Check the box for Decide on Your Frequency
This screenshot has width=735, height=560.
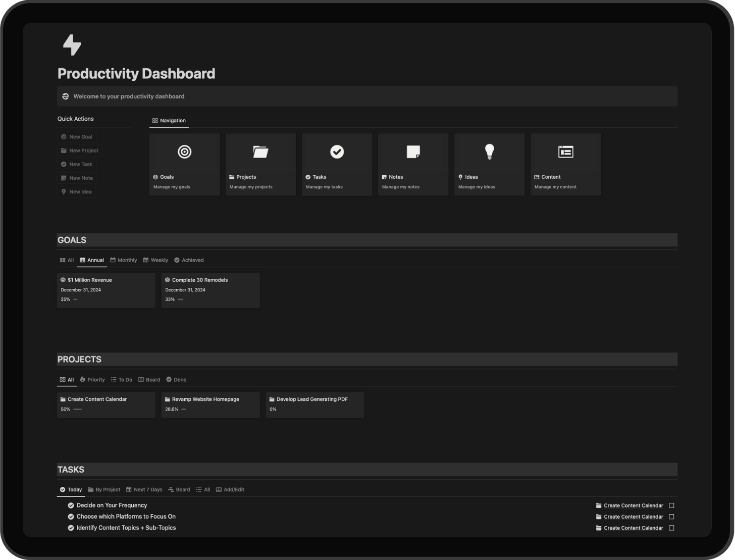[x=671, y=505]
